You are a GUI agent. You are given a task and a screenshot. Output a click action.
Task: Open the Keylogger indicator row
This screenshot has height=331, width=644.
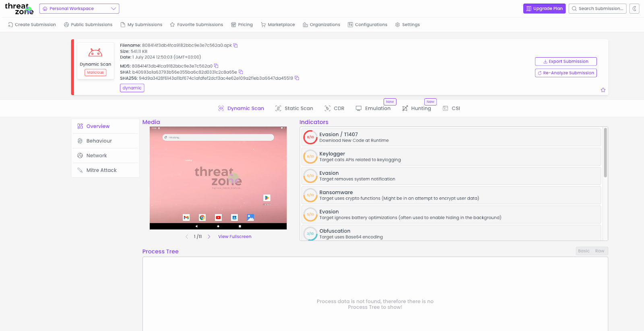coord(451,157)
